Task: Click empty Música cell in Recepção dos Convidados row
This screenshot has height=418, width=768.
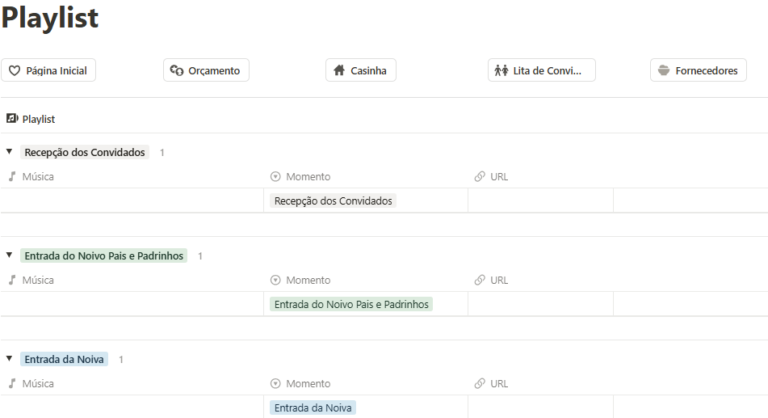Action: (132, 201)
